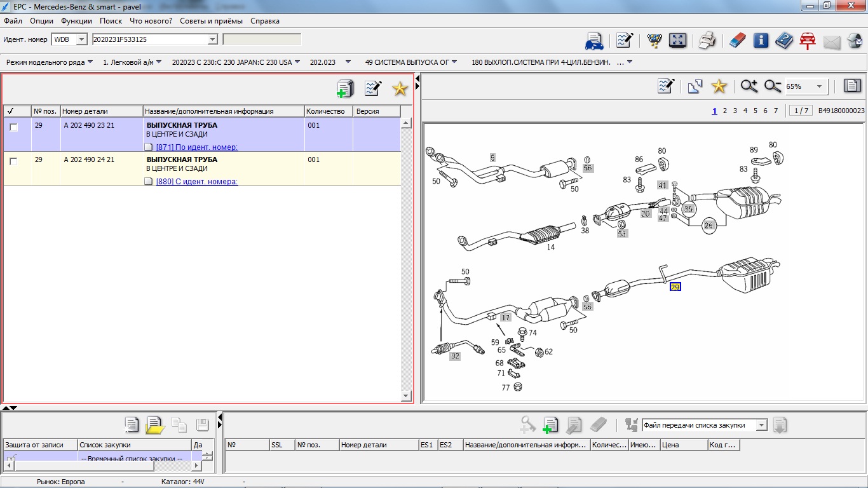The image size is (868, 488).
Task: Open footnote link [880] С идент. номера
Action: pyautogui.click(x=197, y=182)
